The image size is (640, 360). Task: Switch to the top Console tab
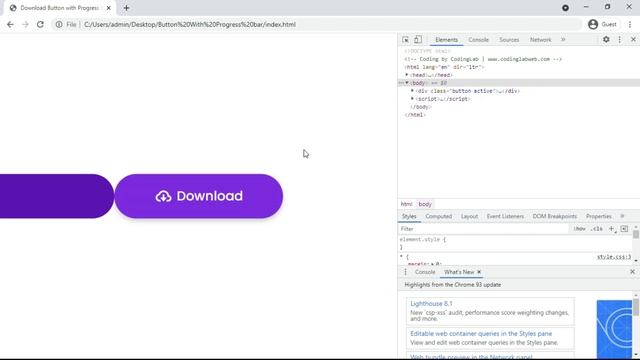[x=478, y=40]
